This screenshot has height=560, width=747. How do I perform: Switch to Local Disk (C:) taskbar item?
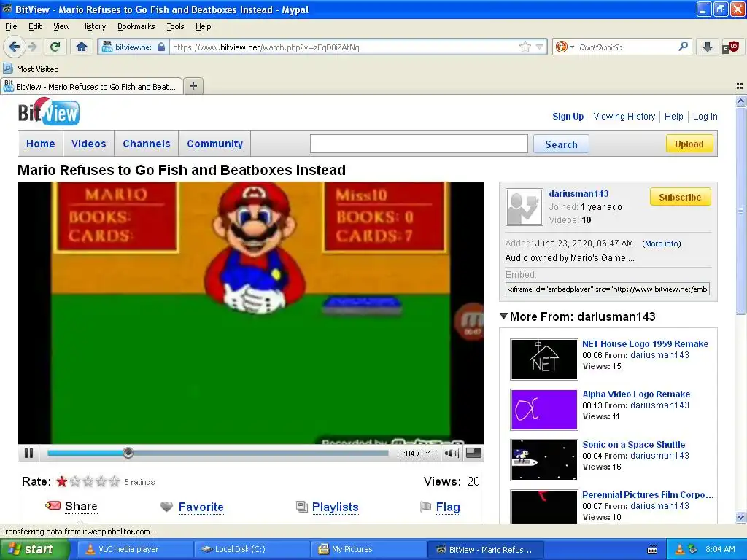coord(252,549)
